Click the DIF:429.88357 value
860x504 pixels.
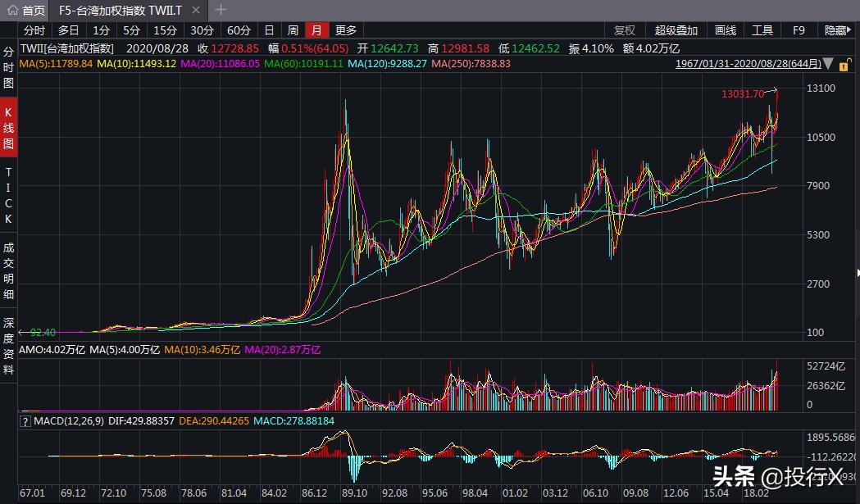click(x=141, y=421)
